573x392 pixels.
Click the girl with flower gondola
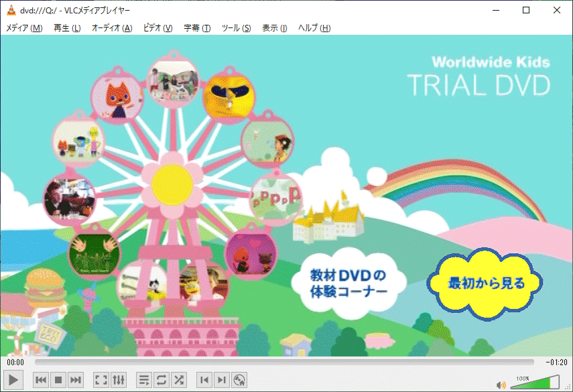[267, 141]
